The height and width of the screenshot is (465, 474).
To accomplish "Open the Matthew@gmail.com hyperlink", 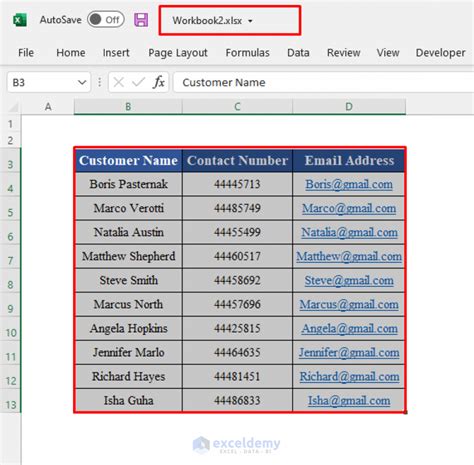I will (349, 256).
